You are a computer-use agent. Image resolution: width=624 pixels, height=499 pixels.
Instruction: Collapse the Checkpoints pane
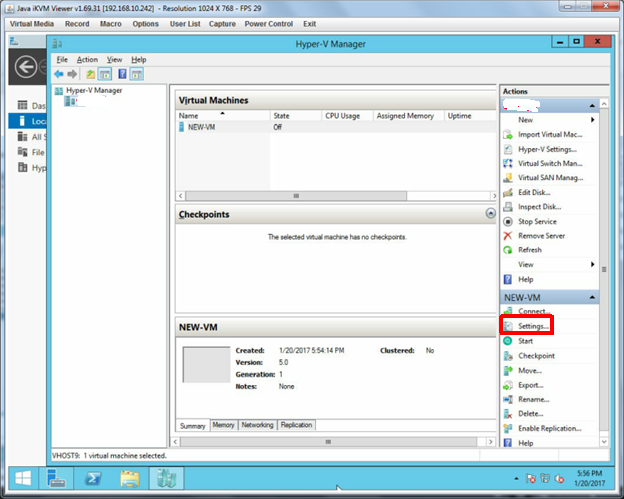pos(491,213)
